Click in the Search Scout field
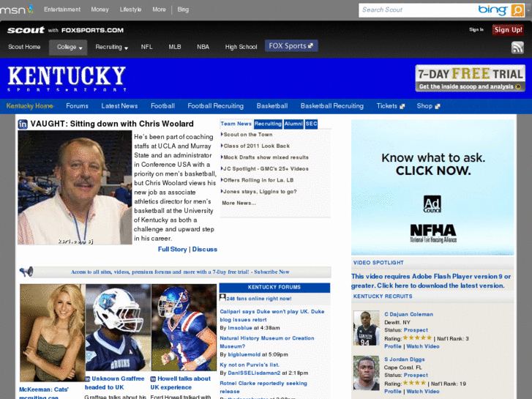 point(417,10)
